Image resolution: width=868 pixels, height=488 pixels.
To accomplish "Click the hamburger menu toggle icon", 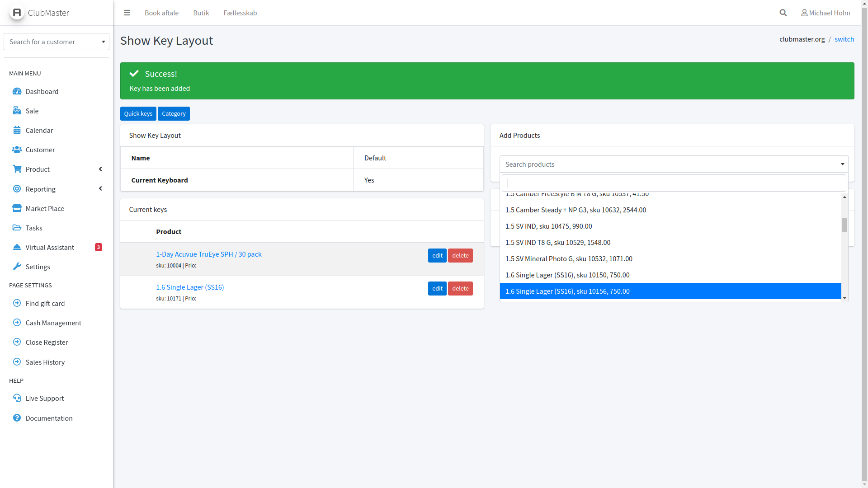I will click(127, 13).
